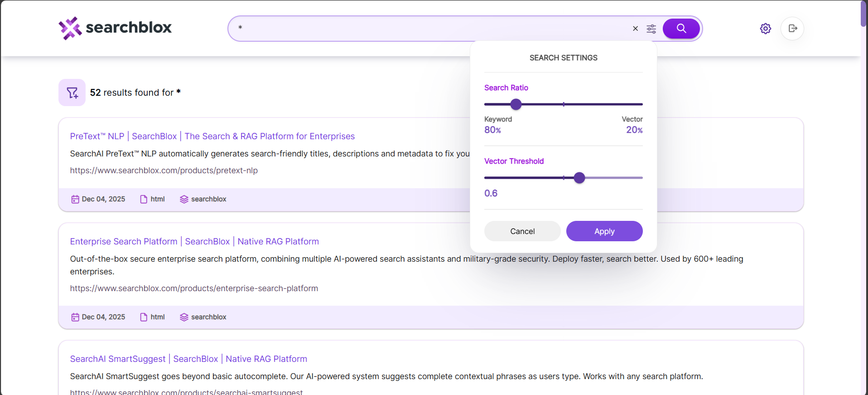Open PreText NLP result title link
The height and width of the screenshot is (395, 868).
click(x=212, y=136)
